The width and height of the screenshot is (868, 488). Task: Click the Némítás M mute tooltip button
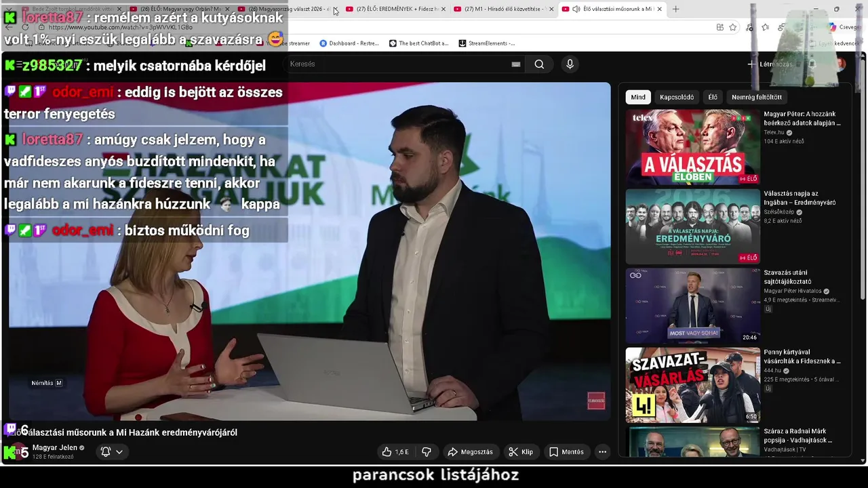pyautogui.click(x=47, y=383)
